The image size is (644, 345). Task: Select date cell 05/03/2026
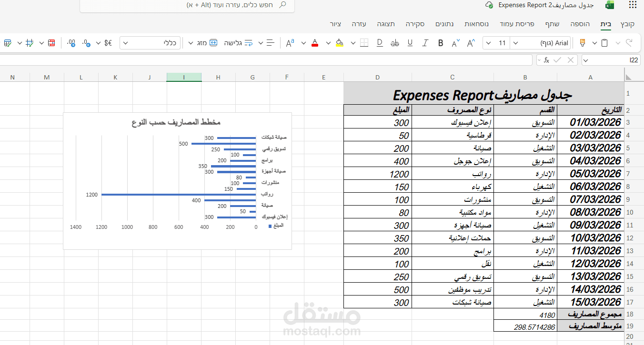(x=591, y=173)
